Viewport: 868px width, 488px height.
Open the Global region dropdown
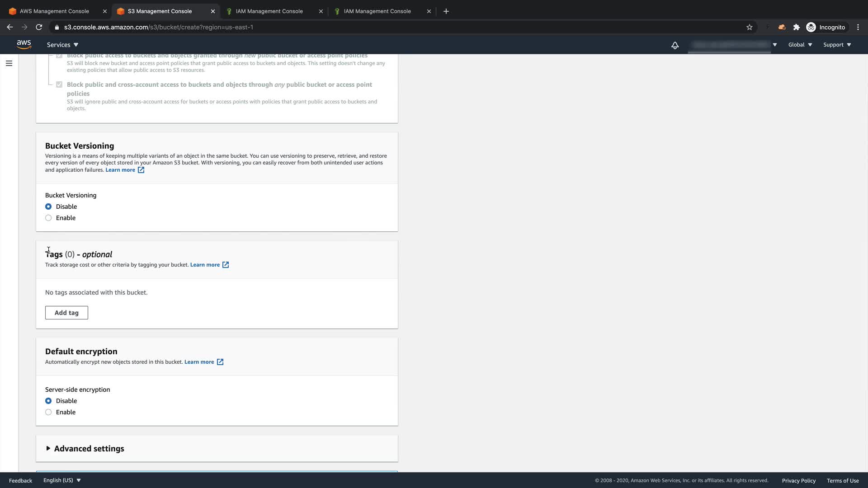click(800, 45)
